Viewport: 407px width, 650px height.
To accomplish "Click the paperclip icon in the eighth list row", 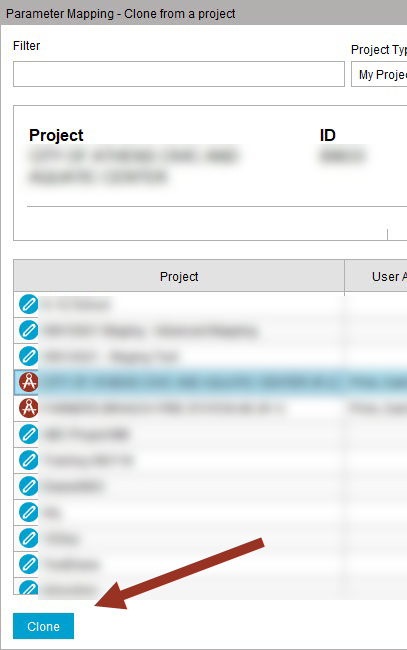I will (x=29, y=486).
